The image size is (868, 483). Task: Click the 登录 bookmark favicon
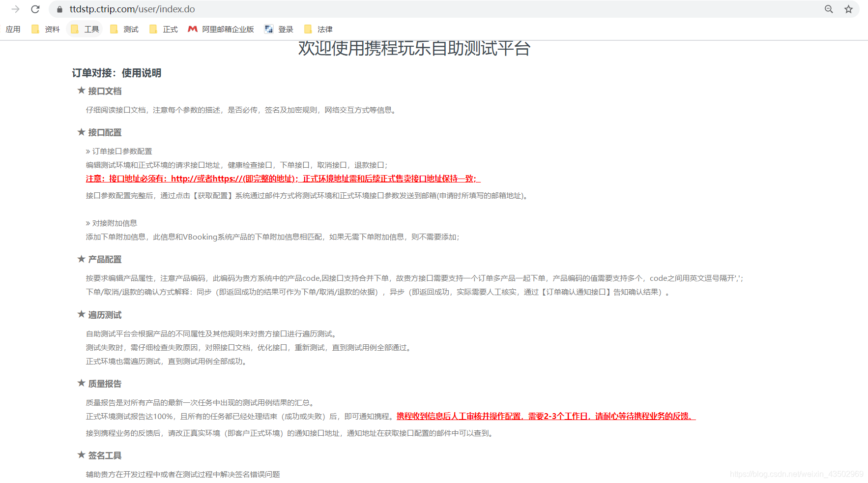click(269, 29)
